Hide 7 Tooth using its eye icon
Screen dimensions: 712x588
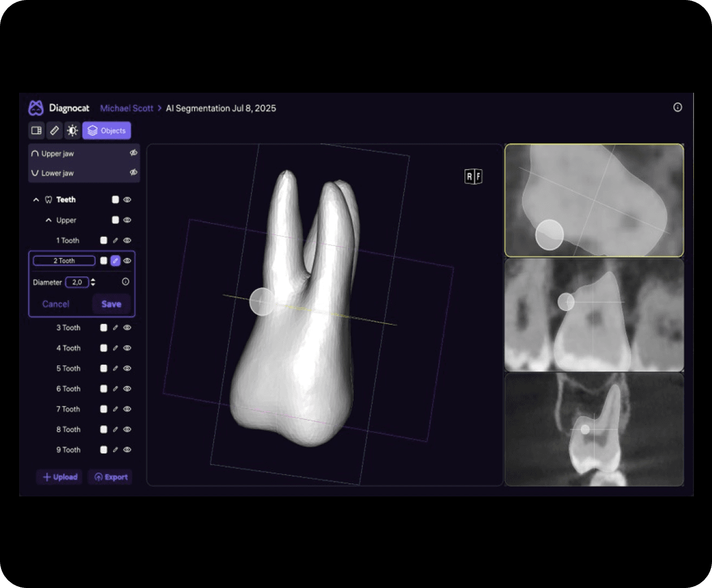point(127,409)
